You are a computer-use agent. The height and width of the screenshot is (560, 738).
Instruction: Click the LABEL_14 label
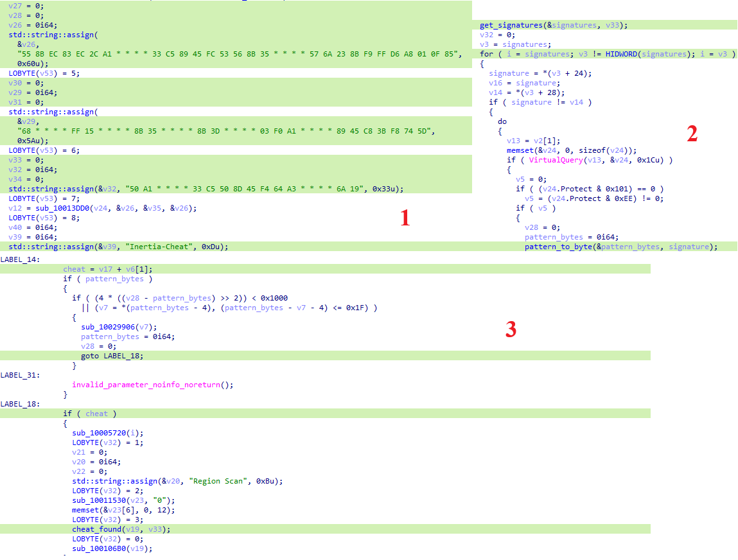point(19,259)
